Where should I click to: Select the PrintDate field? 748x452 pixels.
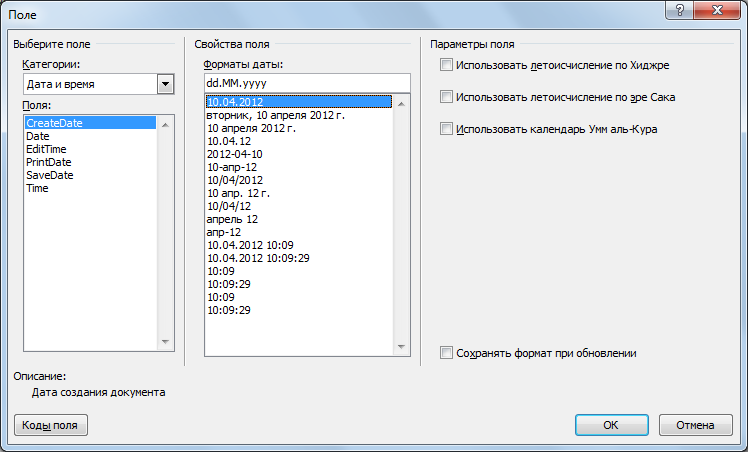(x=90, y=162)
